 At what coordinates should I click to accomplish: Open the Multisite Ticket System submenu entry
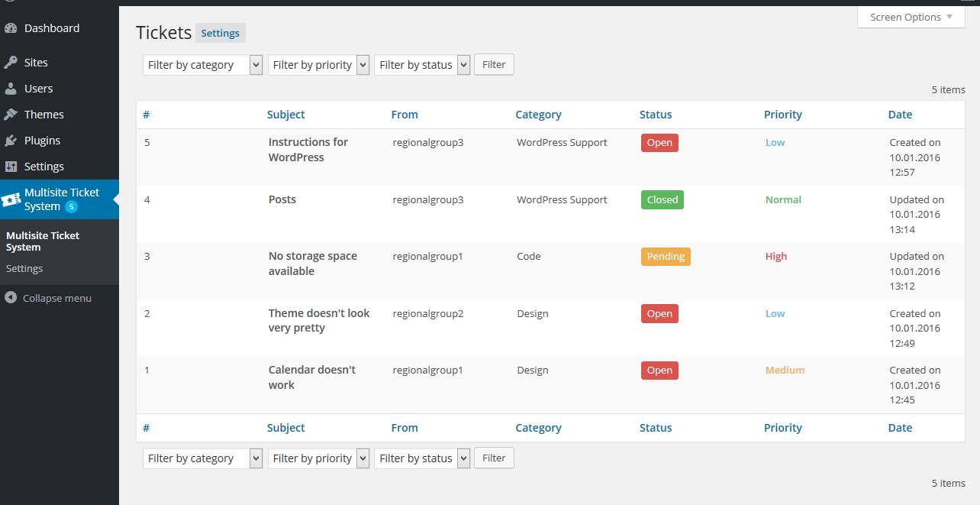(x=43, y=241)
